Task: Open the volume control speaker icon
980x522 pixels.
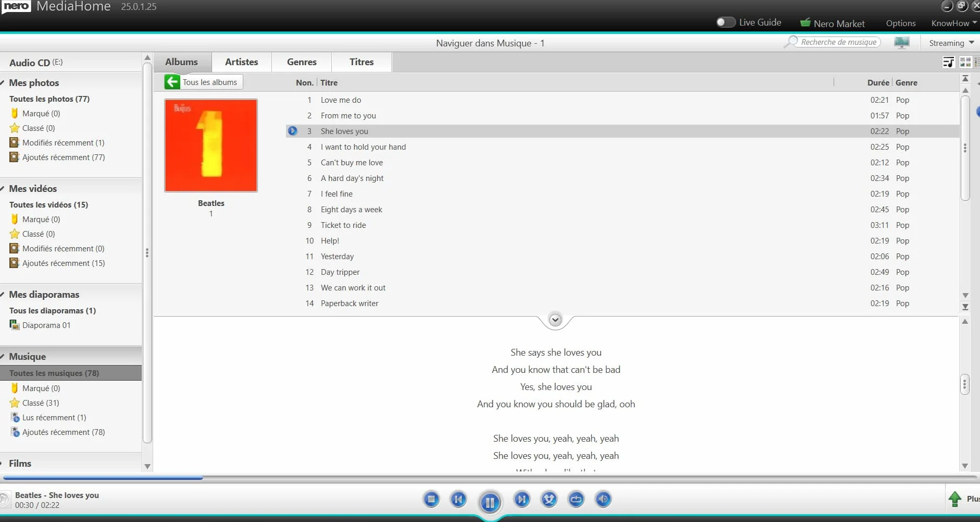Action: pyautogui.click(x=603, y=500)
